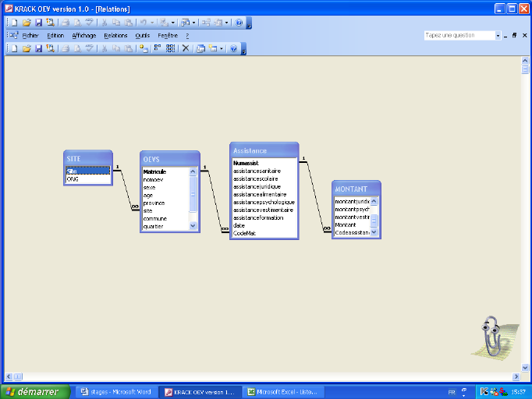Click the Undo icon in the top toolbar
The height and width of the screenshot is (399, 532).
click(x=143, y=23)
